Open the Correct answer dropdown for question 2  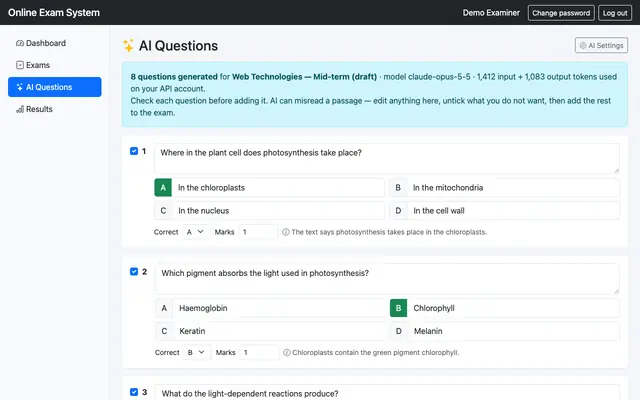(x=197, y=352)
